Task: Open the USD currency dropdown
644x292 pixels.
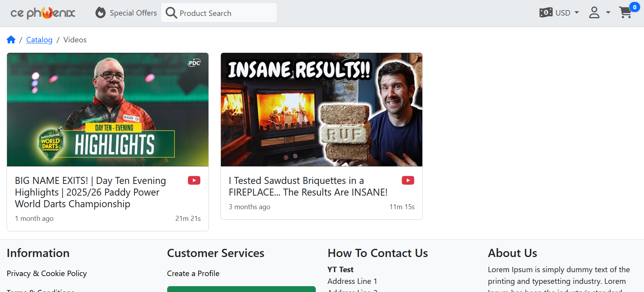Action: (x=559, y=13)
